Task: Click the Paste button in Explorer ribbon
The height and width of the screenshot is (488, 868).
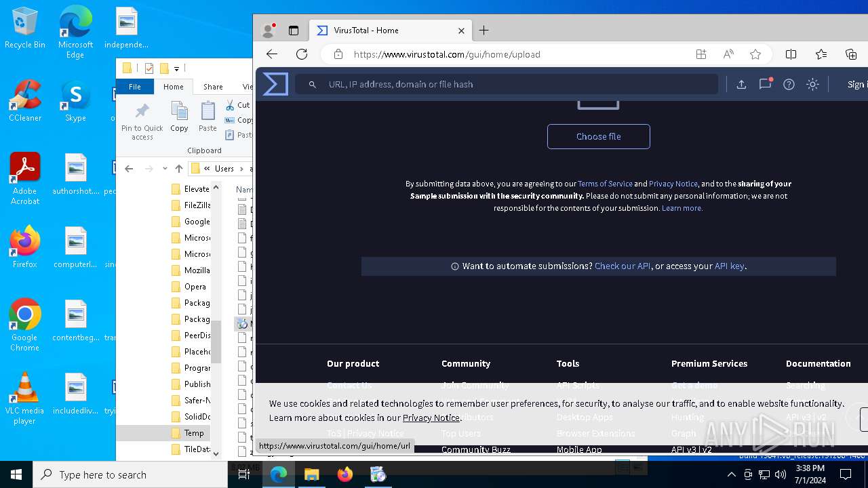Action: click(208, 117)
